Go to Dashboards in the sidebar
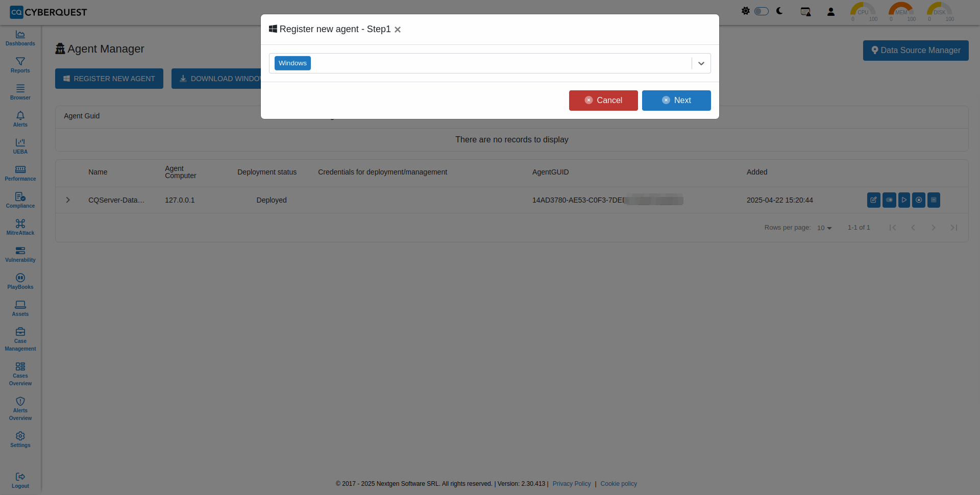Screen dimensions: 980x495 tap(20, 38)
